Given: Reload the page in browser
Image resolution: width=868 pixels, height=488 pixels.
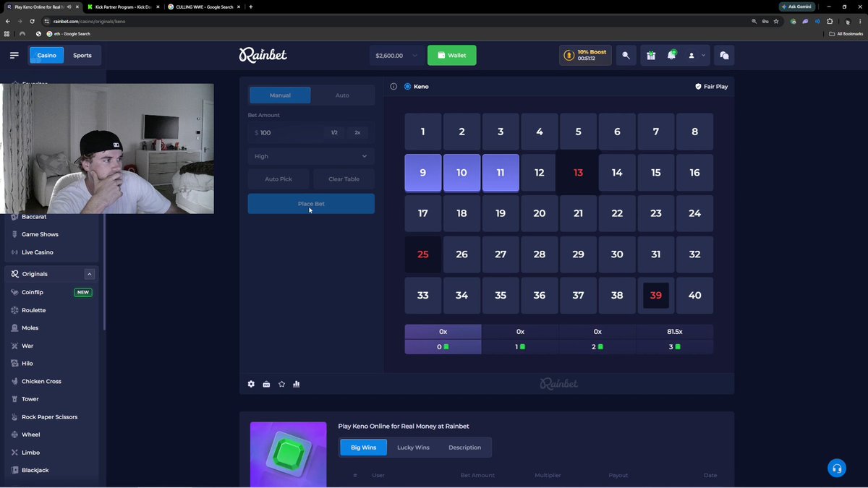Looking at the screenshot, I should coord(32,22).
